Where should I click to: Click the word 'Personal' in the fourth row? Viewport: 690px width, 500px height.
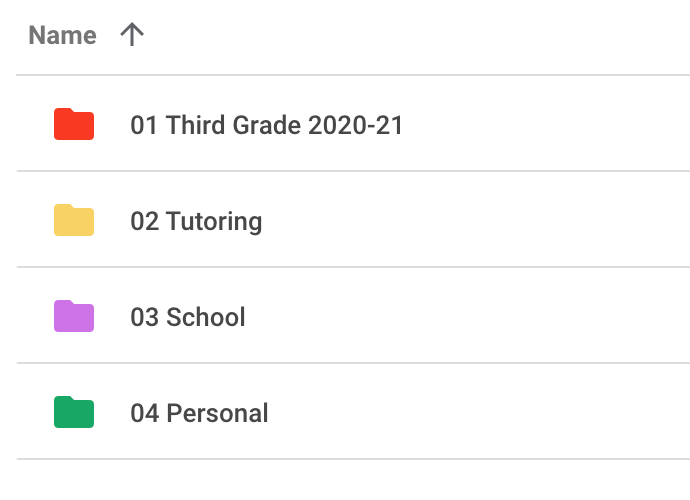tap(217, 414)
